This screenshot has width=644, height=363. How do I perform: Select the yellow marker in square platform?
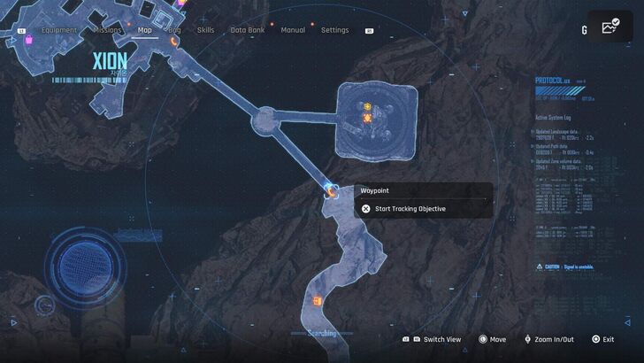(x=366, y=106)
